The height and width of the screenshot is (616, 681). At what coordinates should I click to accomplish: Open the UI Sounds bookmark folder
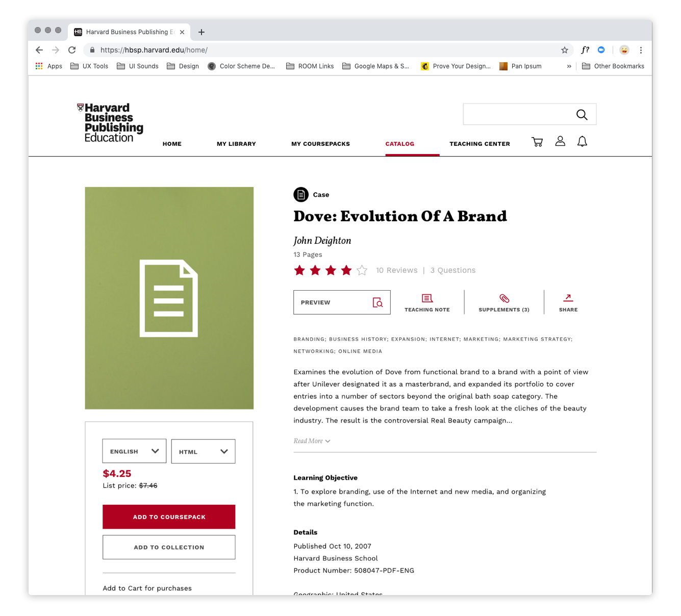pyautogui.click(x=138, y=66)
